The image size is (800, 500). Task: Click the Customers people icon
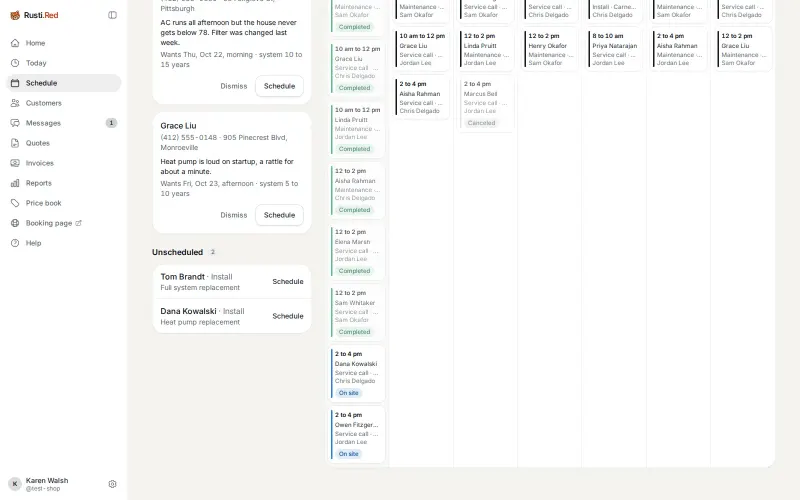(x=15, y=103)
